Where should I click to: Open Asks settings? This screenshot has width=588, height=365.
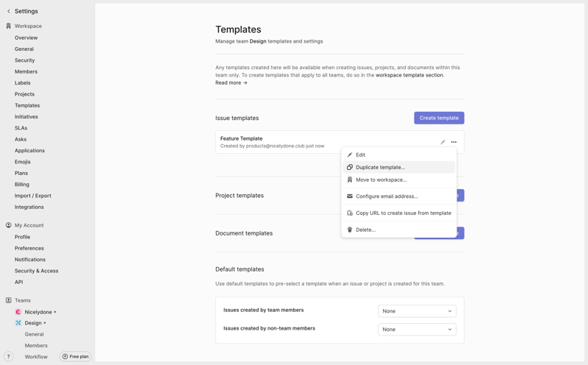(21, 139)
